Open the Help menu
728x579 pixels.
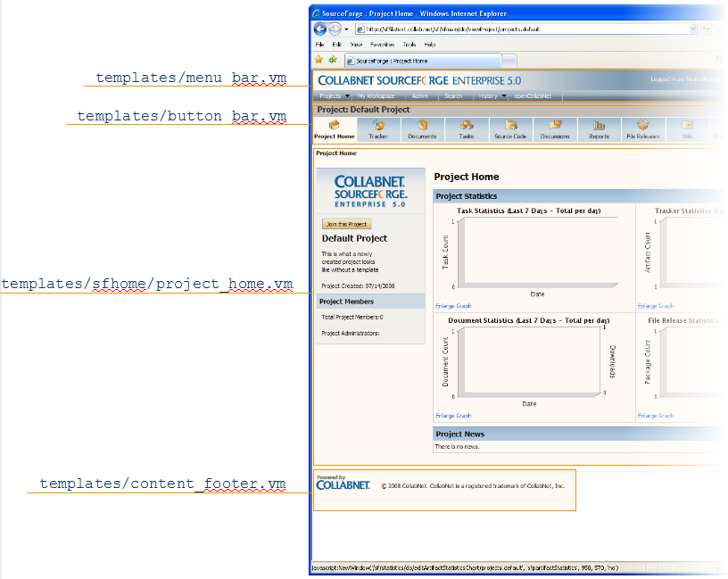coord(430,45)
